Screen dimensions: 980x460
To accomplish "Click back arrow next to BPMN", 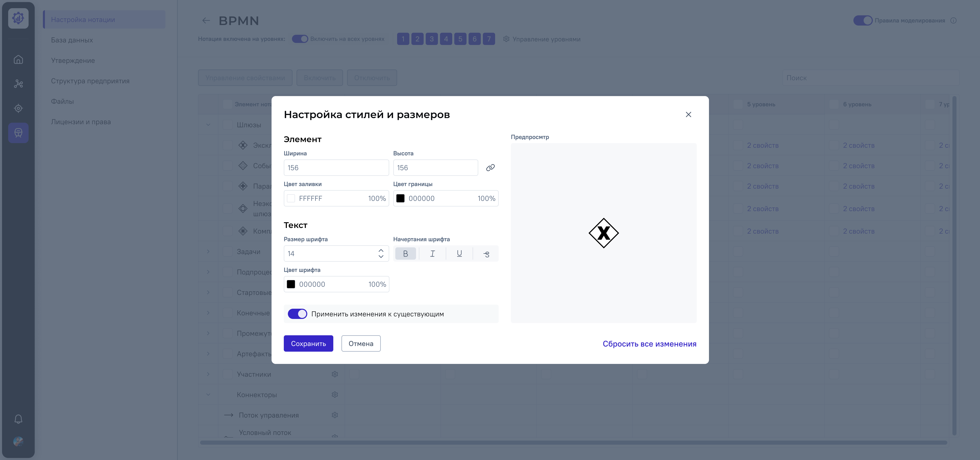I will (206, 20).
